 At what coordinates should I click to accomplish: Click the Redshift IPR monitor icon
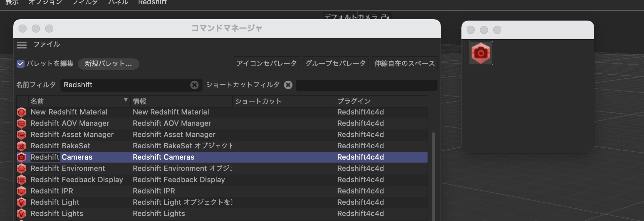22,191
